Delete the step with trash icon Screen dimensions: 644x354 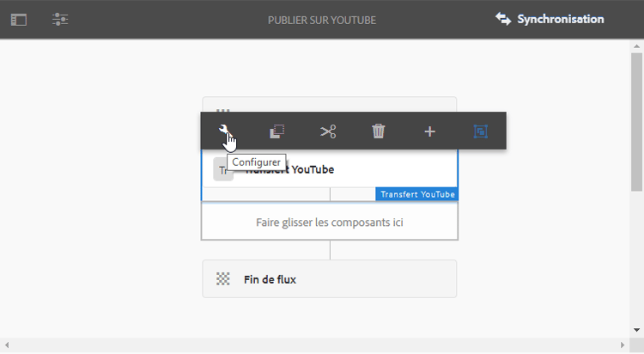click(379, 131)
